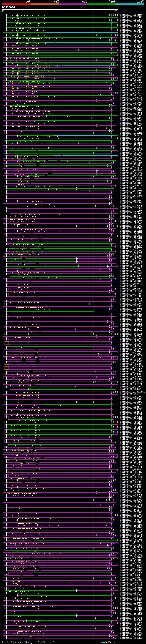
Task: Open hit UniRef100_Q9LUI1
Action: coord(131,40)
